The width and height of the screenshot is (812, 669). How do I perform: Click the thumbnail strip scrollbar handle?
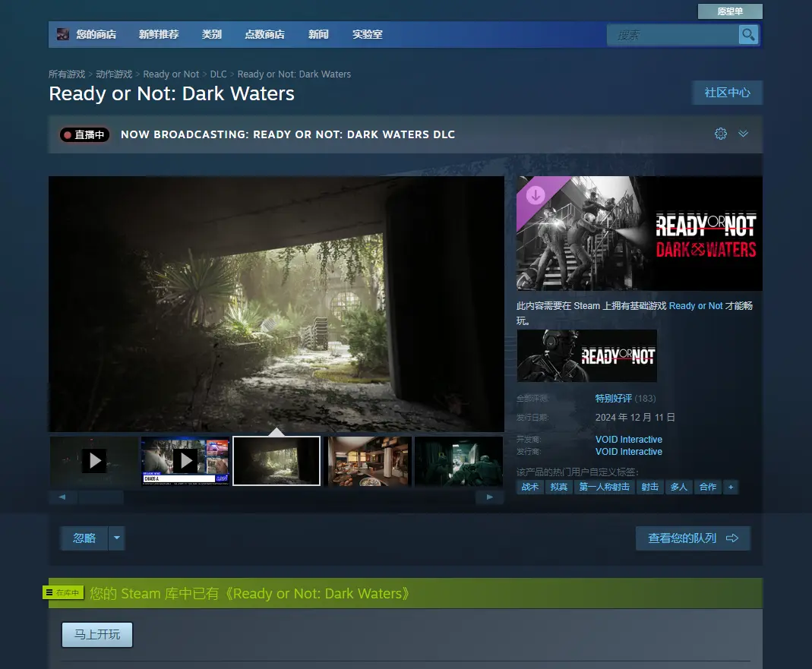[x=101, y=497]
